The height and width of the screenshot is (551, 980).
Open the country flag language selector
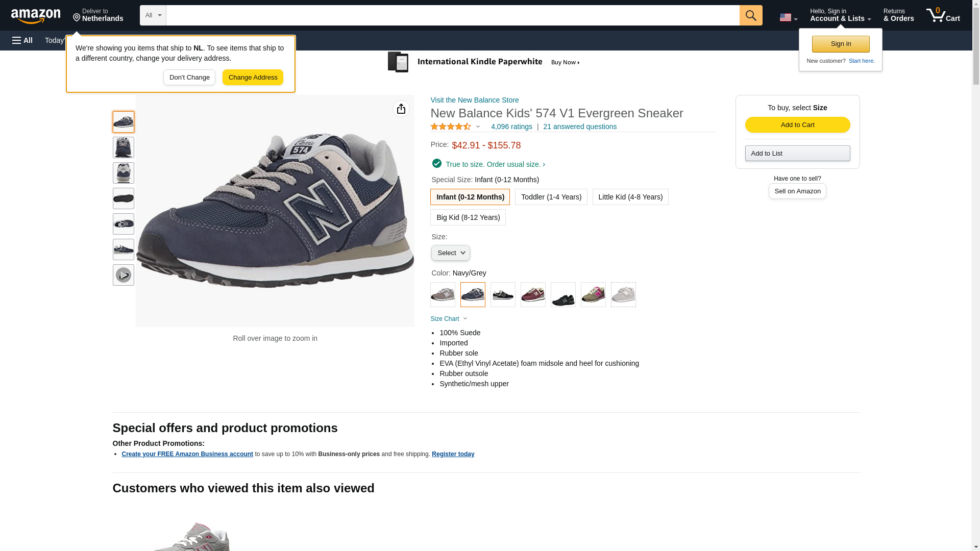coord(788,17)
